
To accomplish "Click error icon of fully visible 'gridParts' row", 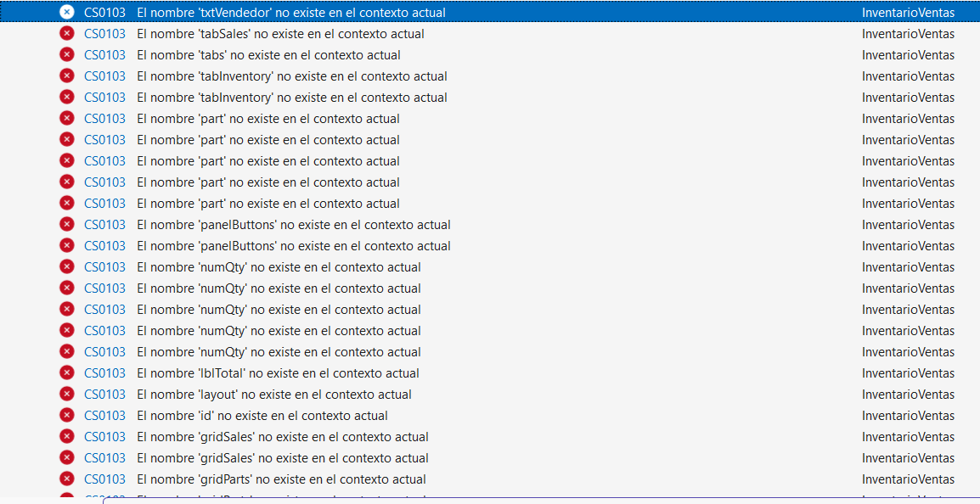I will tap(67, 479).
